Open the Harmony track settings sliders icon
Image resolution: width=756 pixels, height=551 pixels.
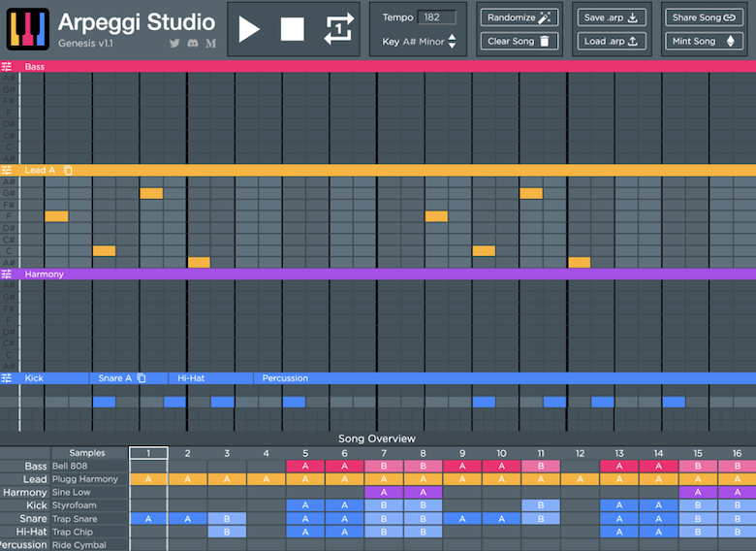6,275
